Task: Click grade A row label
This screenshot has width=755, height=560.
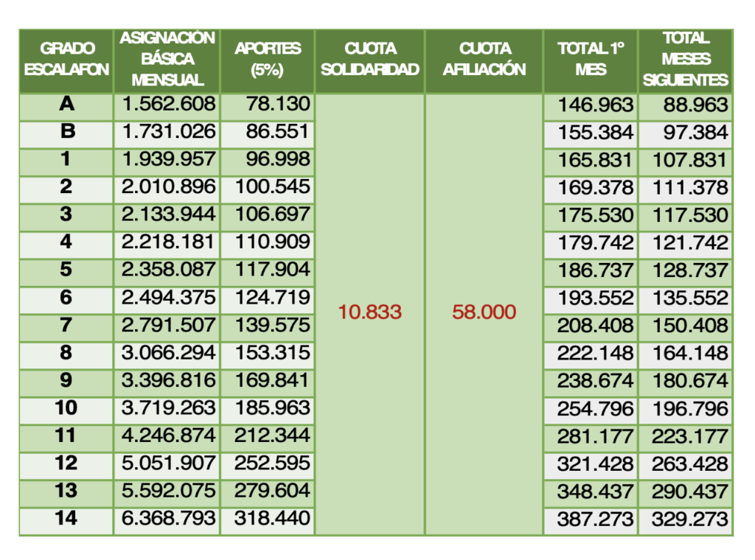Action: pos(66,105)
